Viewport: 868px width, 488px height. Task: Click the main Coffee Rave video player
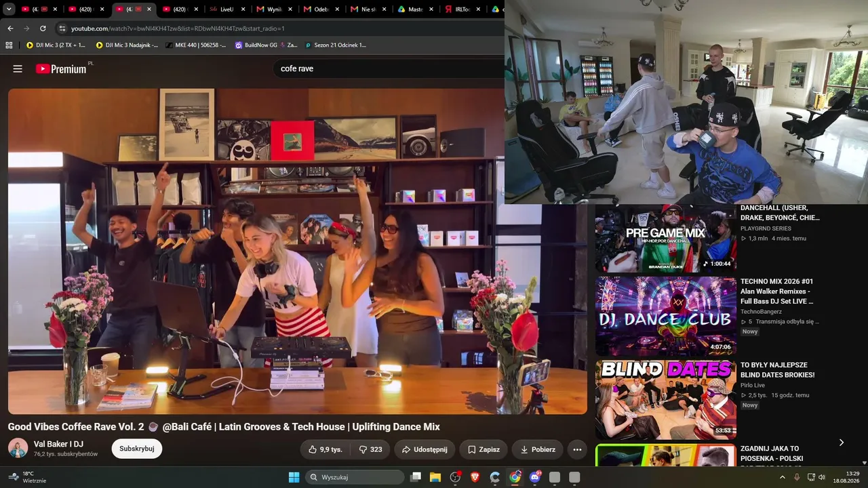click(x=298, y=251)
